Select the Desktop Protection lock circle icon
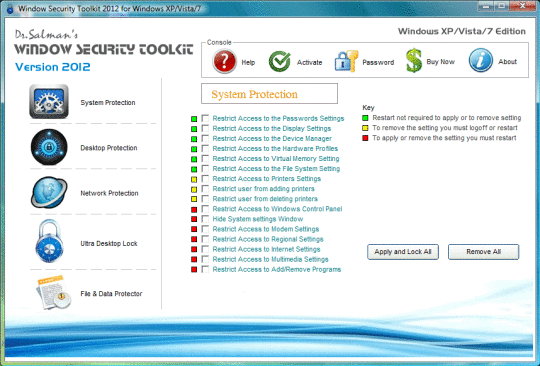 pyautogui.click(x=49, y=147)
